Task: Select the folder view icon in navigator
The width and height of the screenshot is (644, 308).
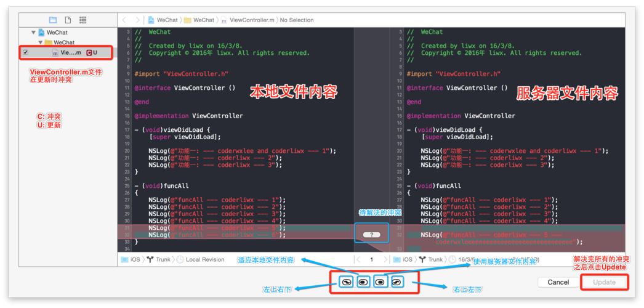Action: point(53,20)
